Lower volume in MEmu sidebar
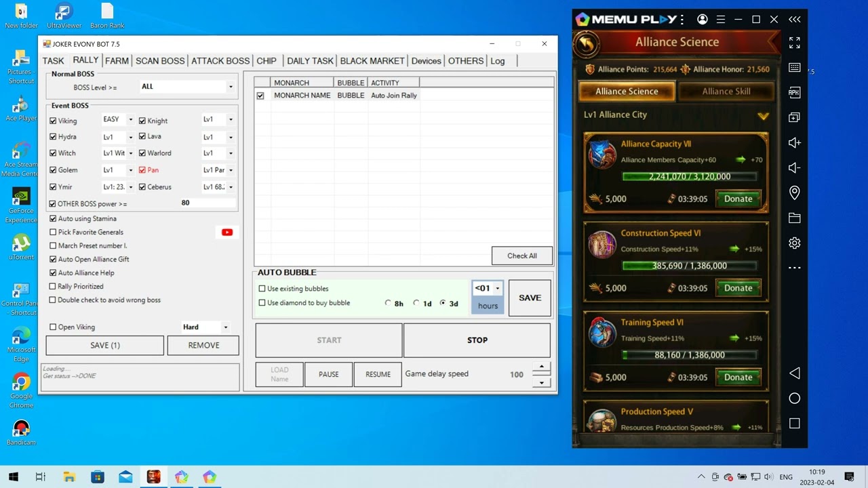The width and height of the screenshot is (868, 488). tap(795, 168)
